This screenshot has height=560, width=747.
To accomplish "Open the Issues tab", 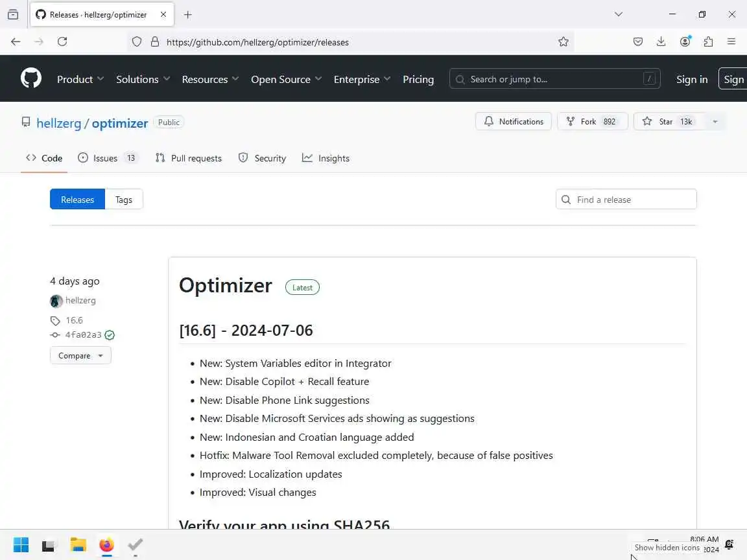I will pyautogui.click(x=108, y=158).
